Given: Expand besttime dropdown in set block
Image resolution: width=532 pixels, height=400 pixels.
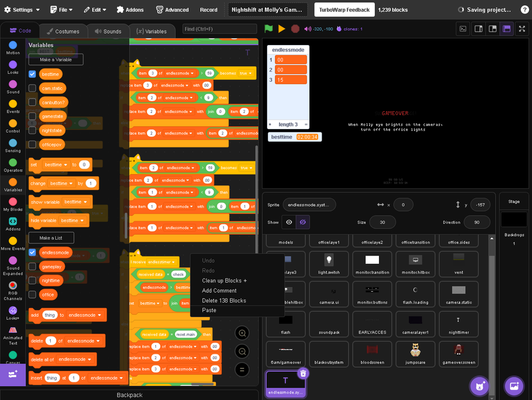Looking at the screenshot, I should 56,164.
